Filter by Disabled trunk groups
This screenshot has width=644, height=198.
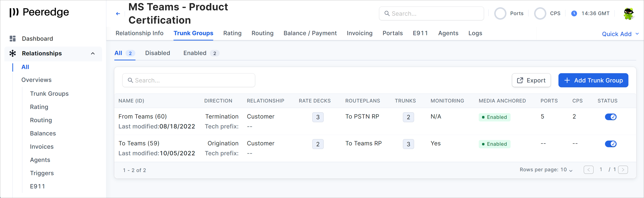click(x=158, y=53)
